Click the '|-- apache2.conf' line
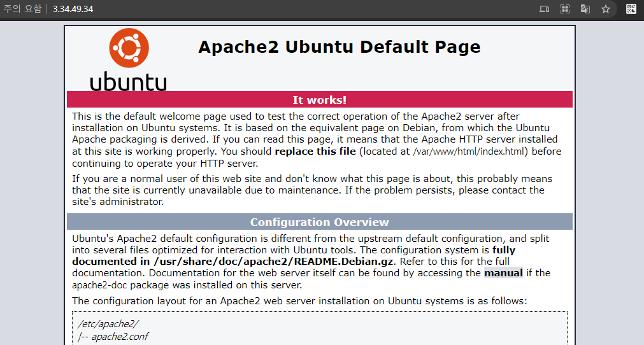Viewport: 644px width, 345px height. pyautogui.click(x=113, y=337)
